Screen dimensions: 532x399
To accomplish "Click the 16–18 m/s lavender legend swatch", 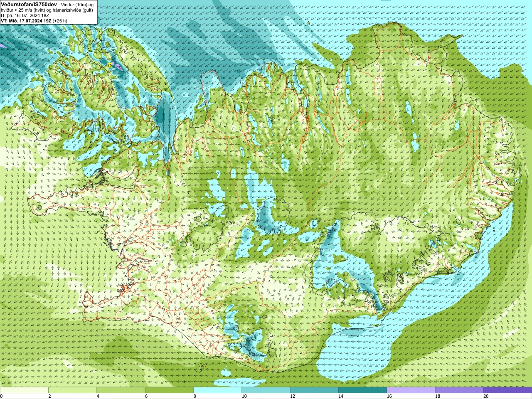I will [411, 390].
